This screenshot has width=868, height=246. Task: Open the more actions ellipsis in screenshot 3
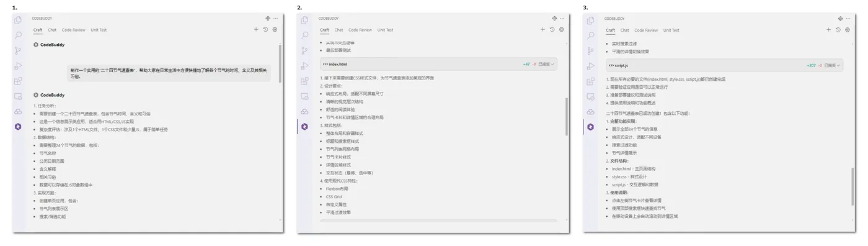848,19
